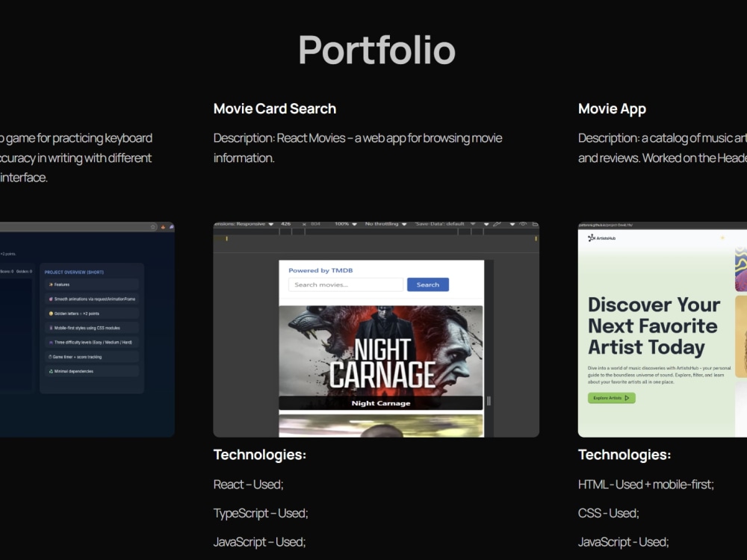Click the 'Search movies...' input field
Viewport: 747px width, 560px height.
[346, 284]
